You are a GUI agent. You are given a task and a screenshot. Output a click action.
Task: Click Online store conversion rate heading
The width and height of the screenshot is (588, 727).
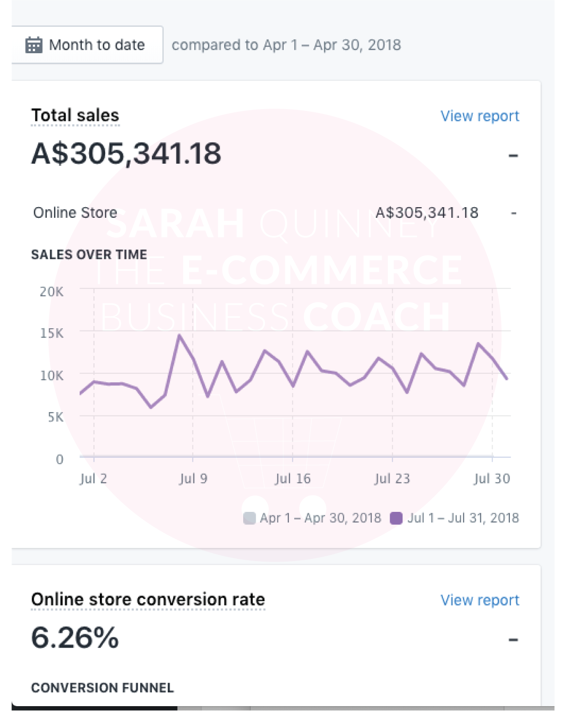click(148, 599)
